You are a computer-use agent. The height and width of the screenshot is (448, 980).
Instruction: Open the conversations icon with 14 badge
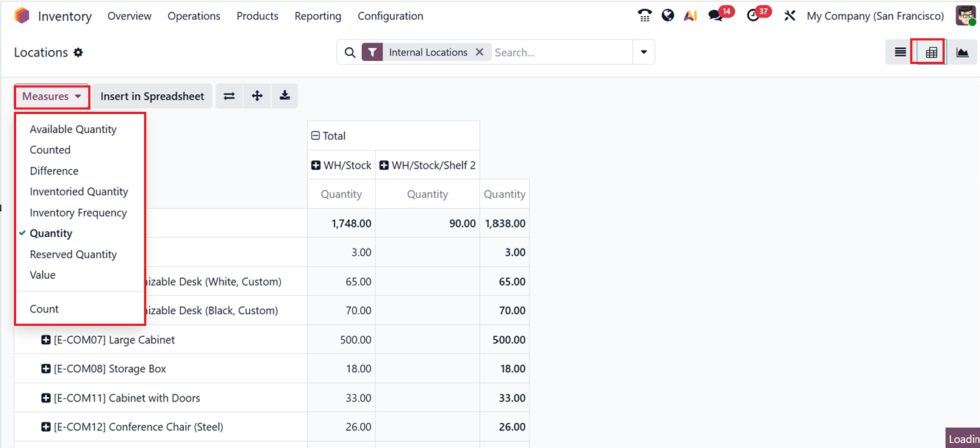click(715, 15)
